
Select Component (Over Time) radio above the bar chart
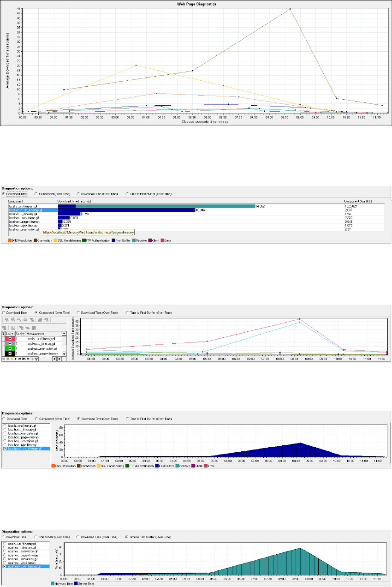[x=36, y=194]
